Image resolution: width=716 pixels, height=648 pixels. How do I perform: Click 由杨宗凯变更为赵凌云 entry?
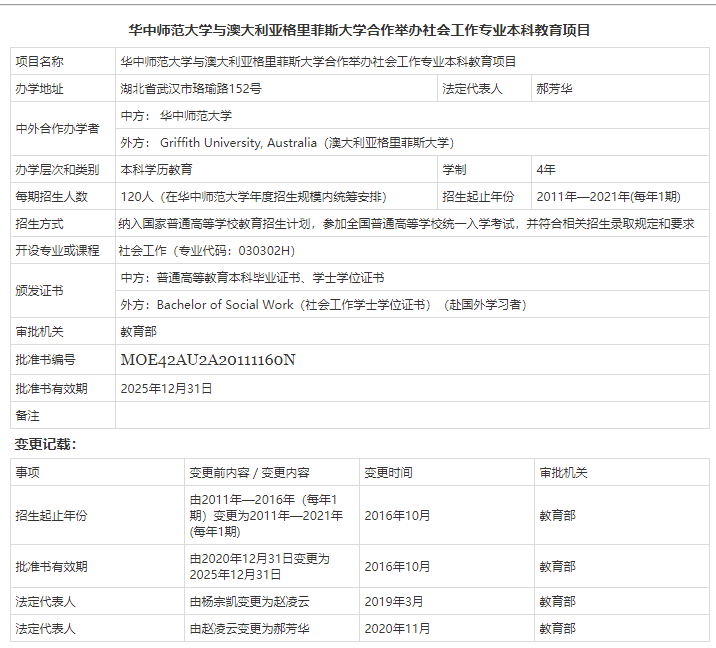tap(249, 601)
